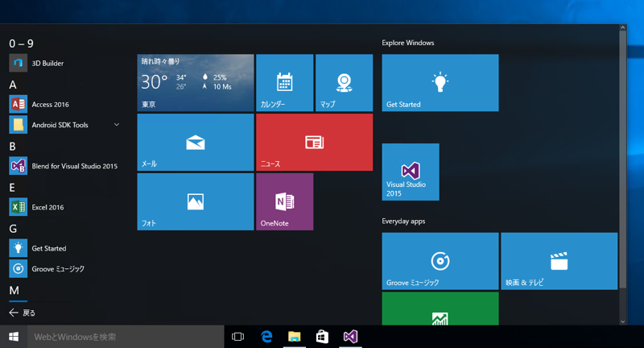This screenshot has height=348, width=644.
Task: Open the フォト photos tile
Action: click(196, 201)
